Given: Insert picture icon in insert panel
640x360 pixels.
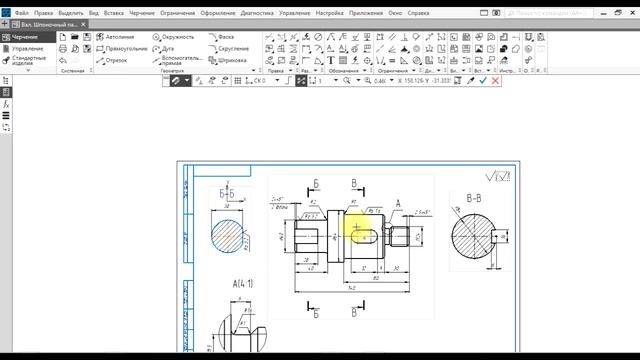Looking at the screenshot, I should pyautogui.click(x=478, y=49).
